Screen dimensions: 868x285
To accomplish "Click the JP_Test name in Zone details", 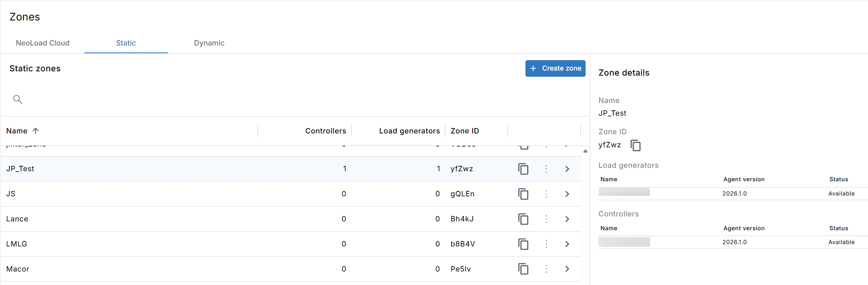I will pos(612,113).
